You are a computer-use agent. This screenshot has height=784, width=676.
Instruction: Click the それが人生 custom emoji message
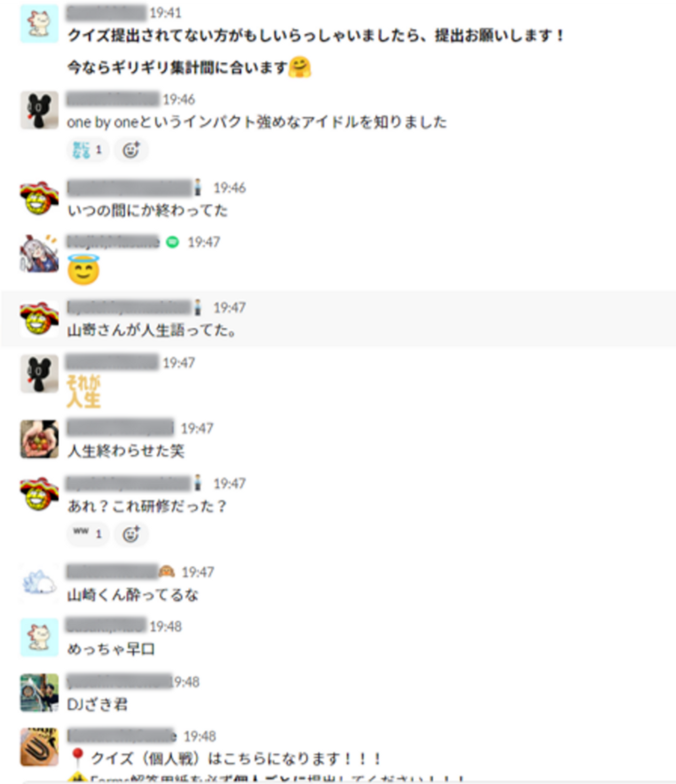coord(84,392)
